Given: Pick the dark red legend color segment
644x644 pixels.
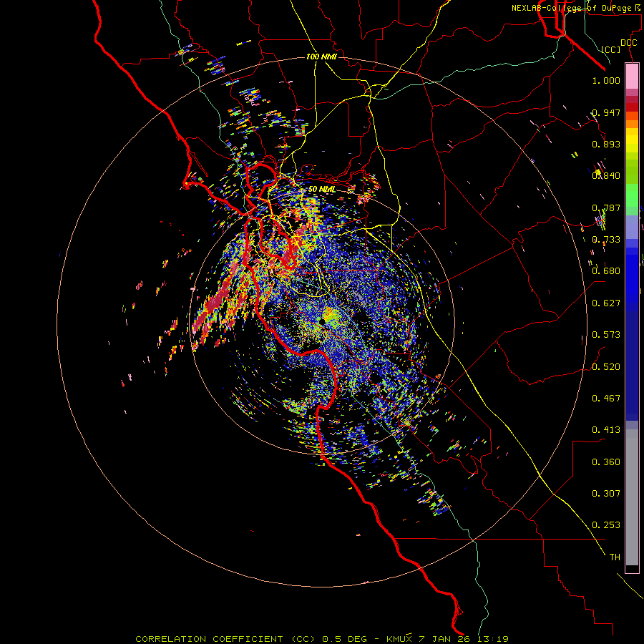Looking at the screenshot, I should pos(632,107).
